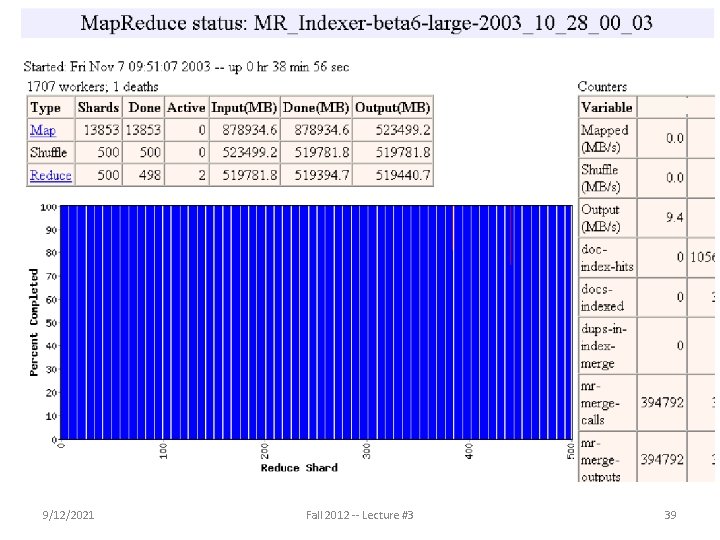Viewport: 720px width, 540px height.
Task: Click the mr-merge-calls value 394792
Action: pos(662,403)
